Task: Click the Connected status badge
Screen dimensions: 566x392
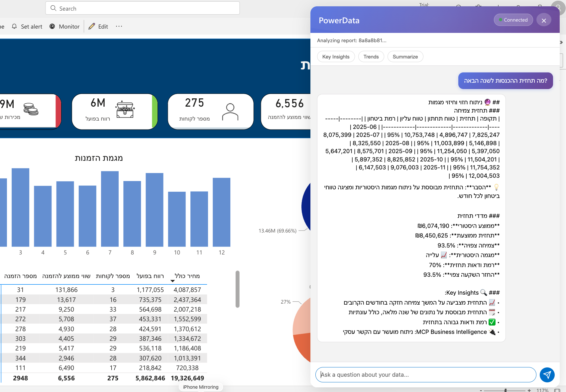Action: point(513,20)
